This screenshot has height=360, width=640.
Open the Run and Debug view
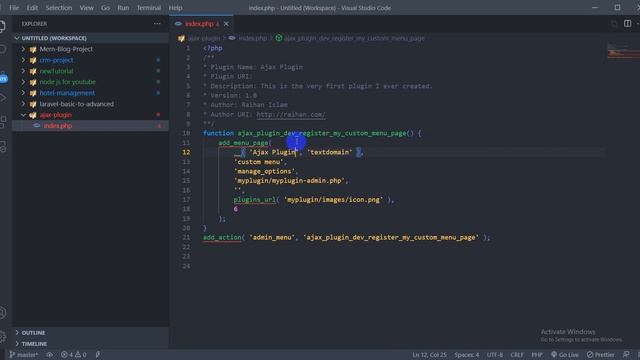2,98
